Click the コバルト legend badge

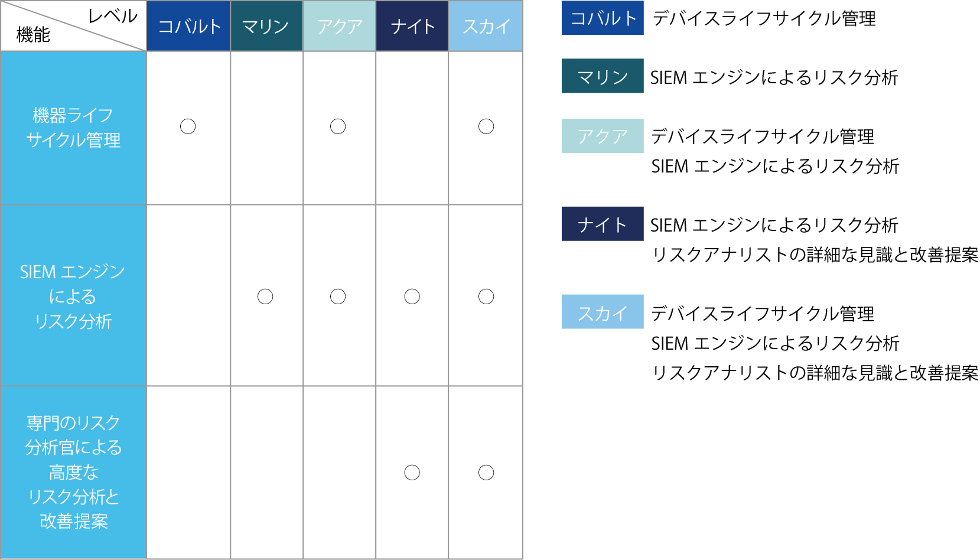pyautogui.click(x=603, y=18)
